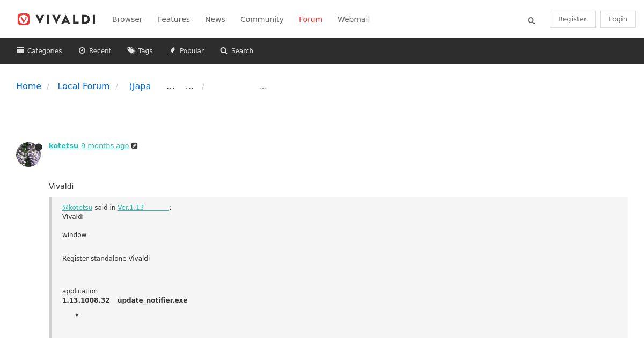Go to the News page
644x338 pixels.
click(215, 19)
